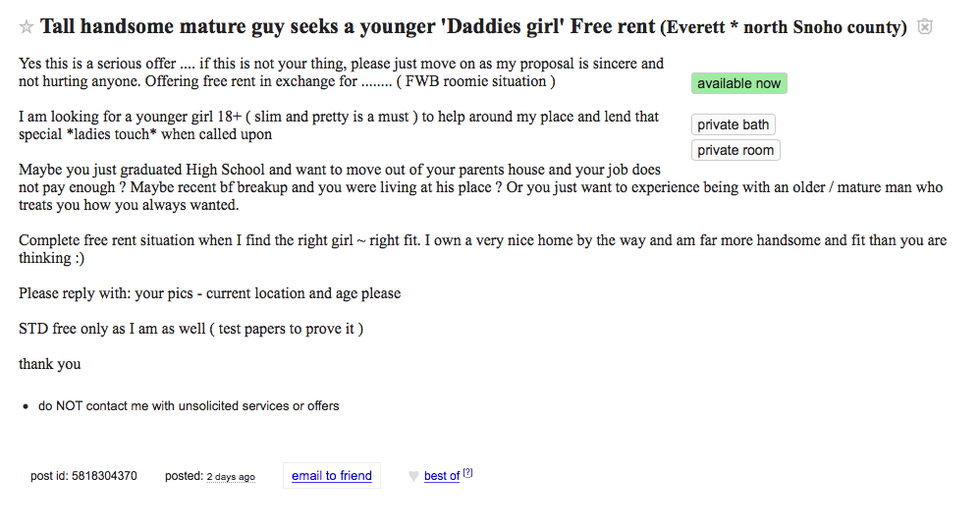Viewport: 980px width, 517px height.
Task: Select the 'available now' tag
Action: (739, 83)
